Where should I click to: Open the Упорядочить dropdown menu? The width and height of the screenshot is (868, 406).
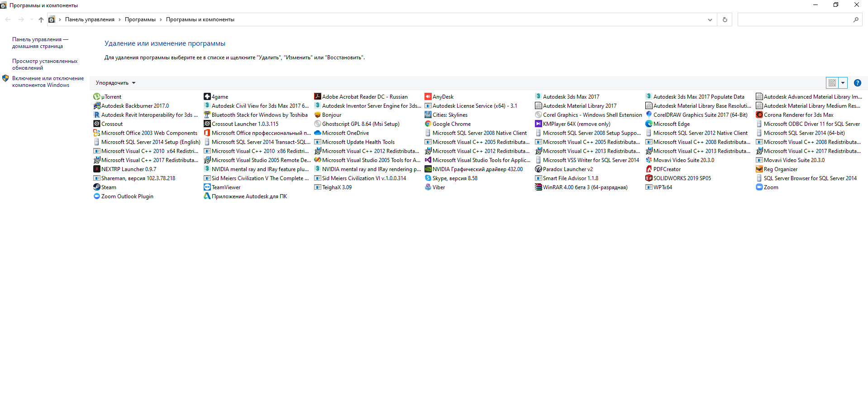tap(115, 83)
